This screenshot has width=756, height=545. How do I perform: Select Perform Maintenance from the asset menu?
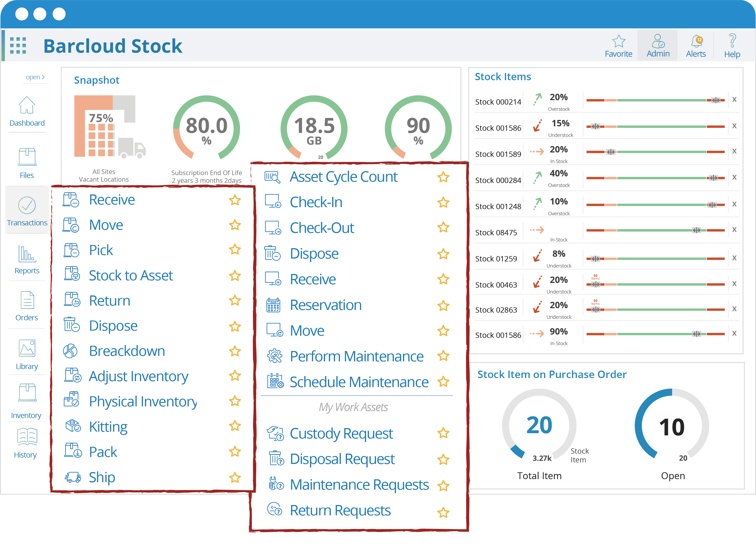pyautogui.click(x=356, y=356)
